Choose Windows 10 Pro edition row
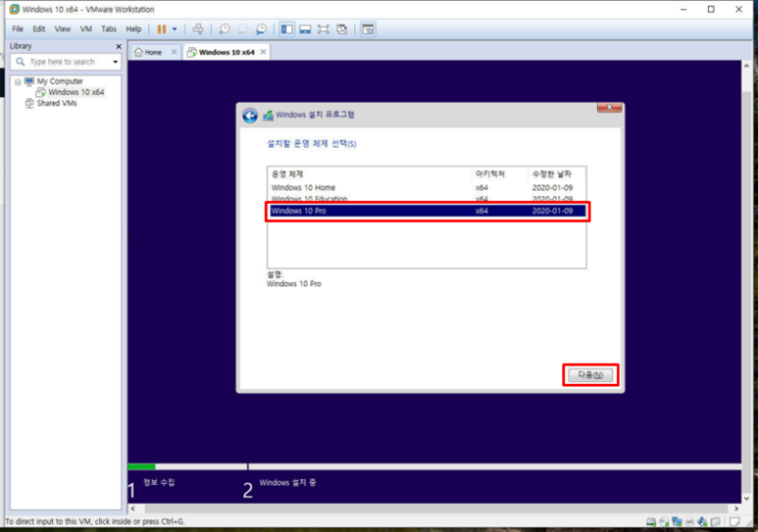This screenshot has height=532, width=758. click(427, 212)
